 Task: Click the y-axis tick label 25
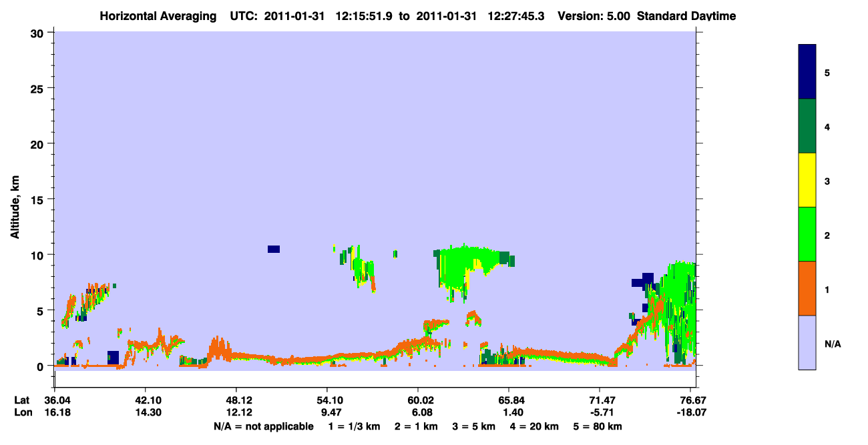[x=39, y=88]
